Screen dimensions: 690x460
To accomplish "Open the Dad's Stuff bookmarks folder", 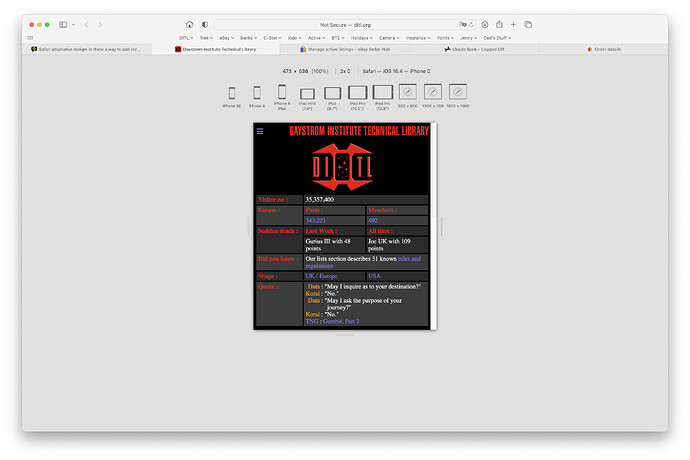I will 497,38.
